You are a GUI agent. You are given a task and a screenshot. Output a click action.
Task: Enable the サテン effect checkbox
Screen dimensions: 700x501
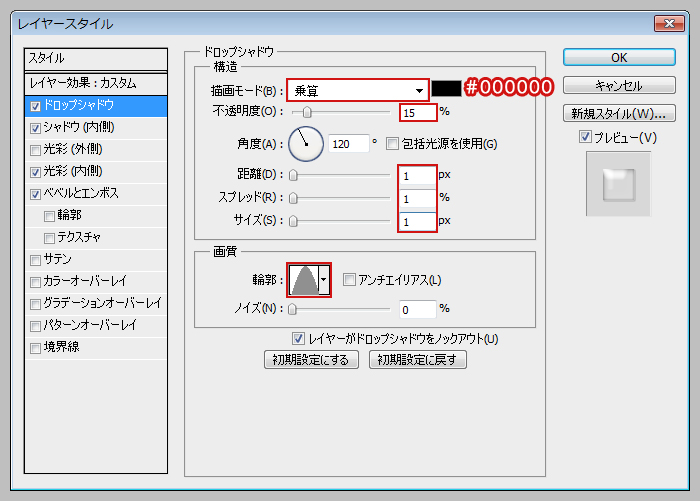(36, 260)
